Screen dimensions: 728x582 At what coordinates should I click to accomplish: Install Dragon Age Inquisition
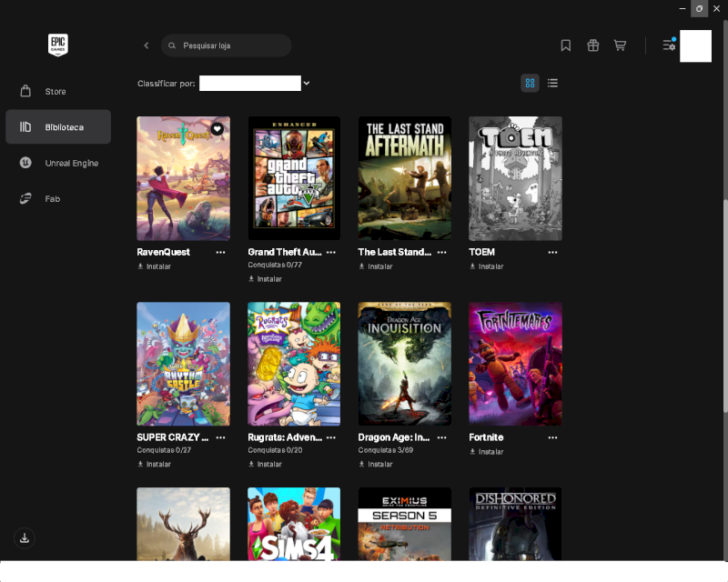[x=376, y=464]
